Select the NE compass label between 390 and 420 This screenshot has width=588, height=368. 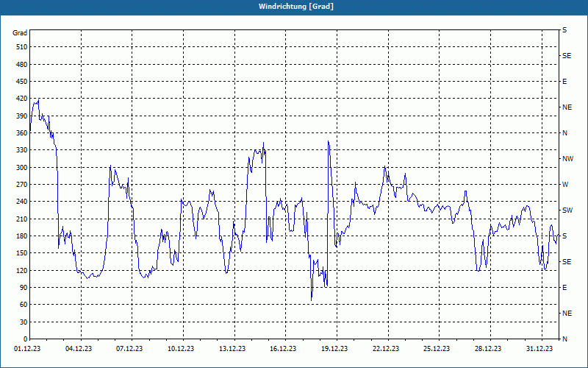567,107
